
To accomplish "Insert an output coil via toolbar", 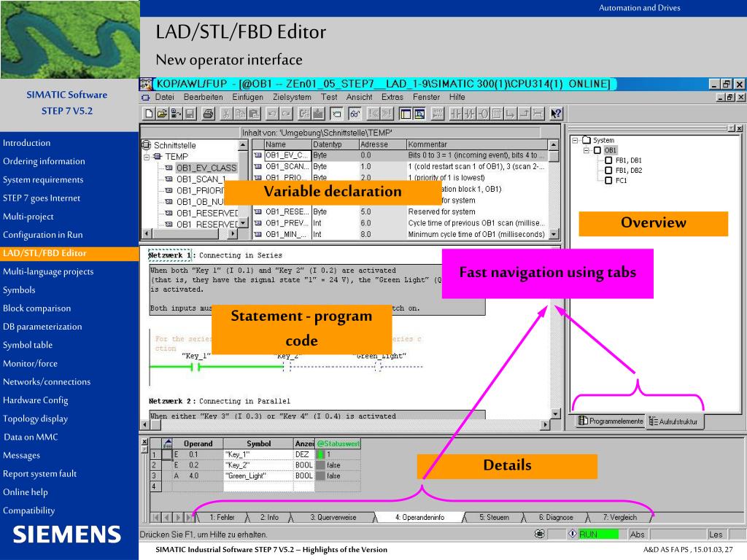I will click(484, 114).
